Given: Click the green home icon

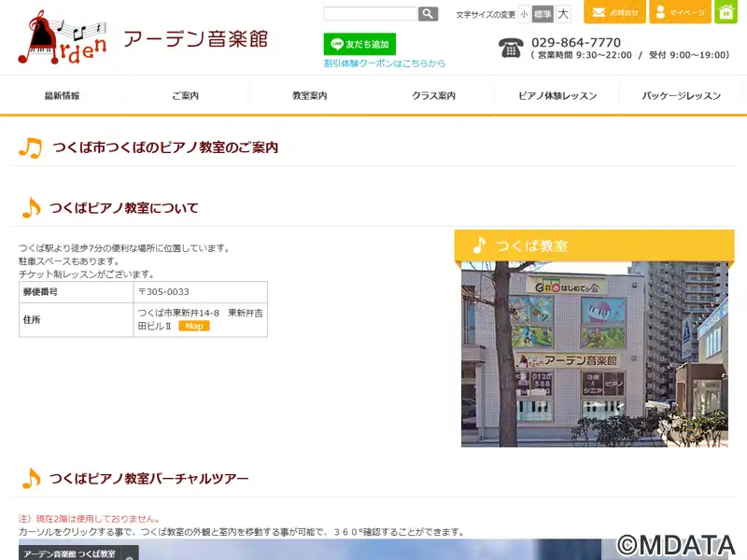Looking at the screenshot, I should pos(726,12).
